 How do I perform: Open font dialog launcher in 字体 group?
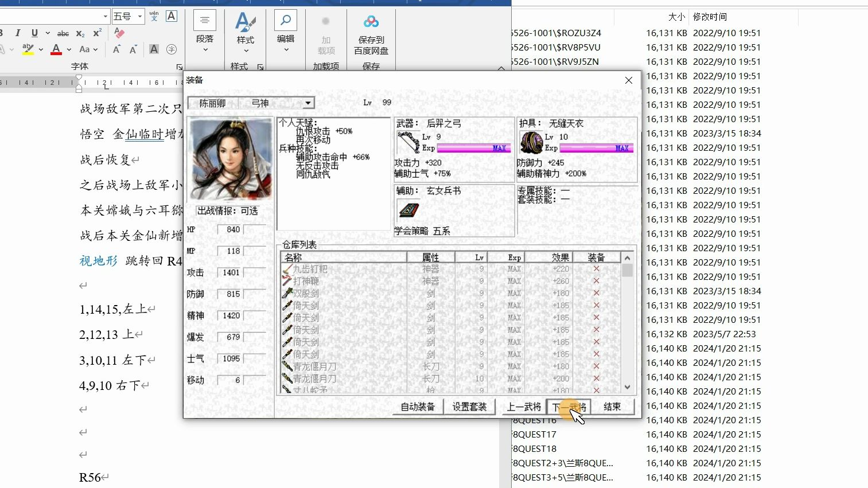pos(179,67)
